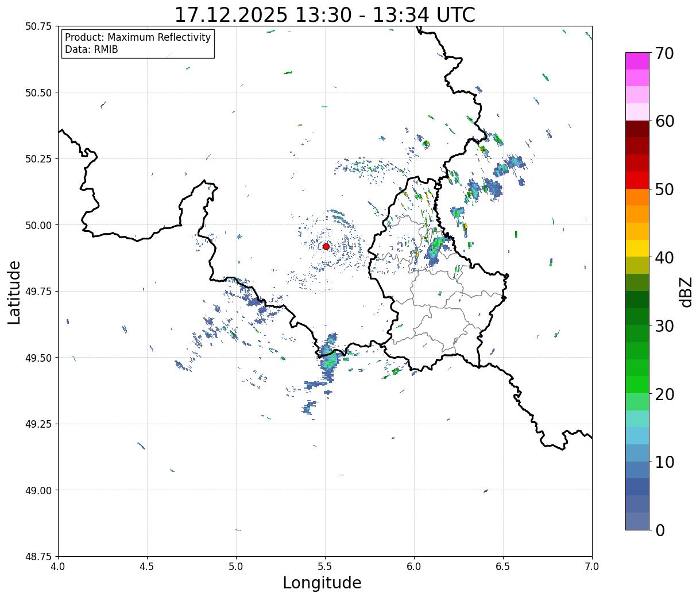Click the longitude tick label 6.0

(x=414, y=567)
